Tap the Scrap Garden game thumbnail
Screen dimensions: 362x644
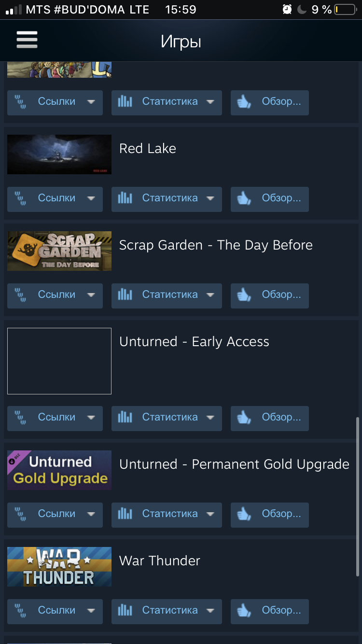tap(59, 251)
